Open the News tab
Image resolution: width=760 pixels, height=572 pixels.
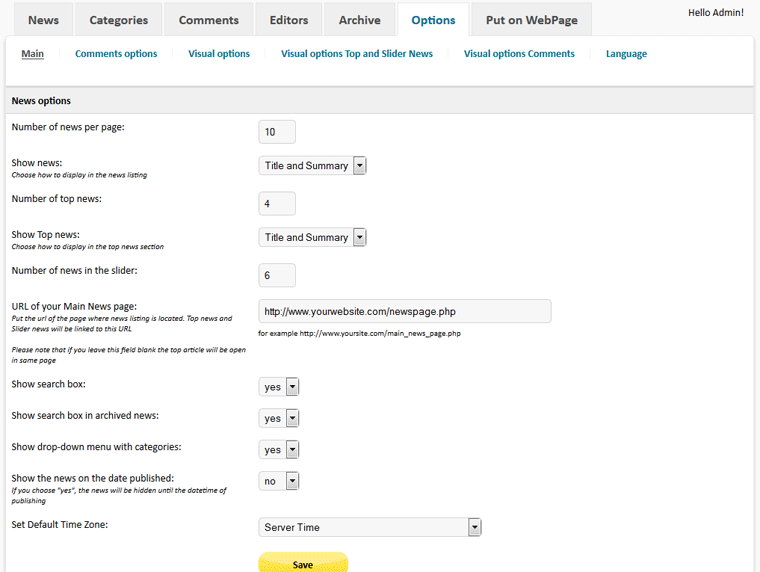click(44, 20)
